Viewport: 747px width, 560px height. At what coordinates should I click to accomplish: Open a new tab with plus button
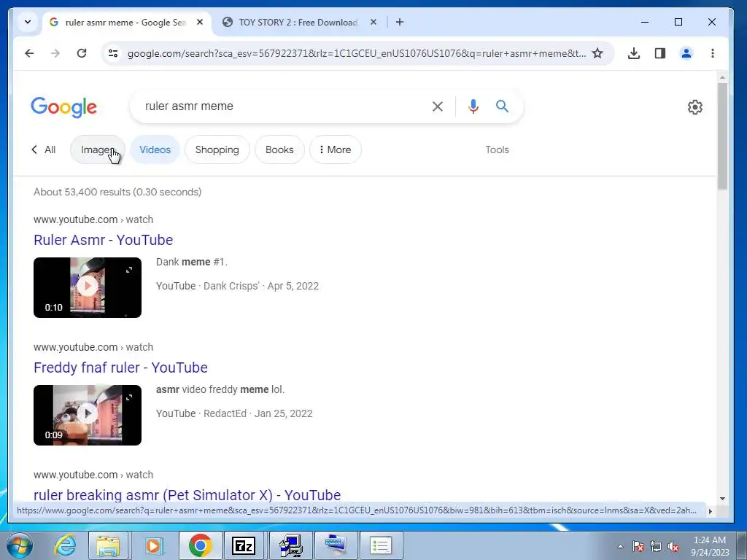(400, 22)
